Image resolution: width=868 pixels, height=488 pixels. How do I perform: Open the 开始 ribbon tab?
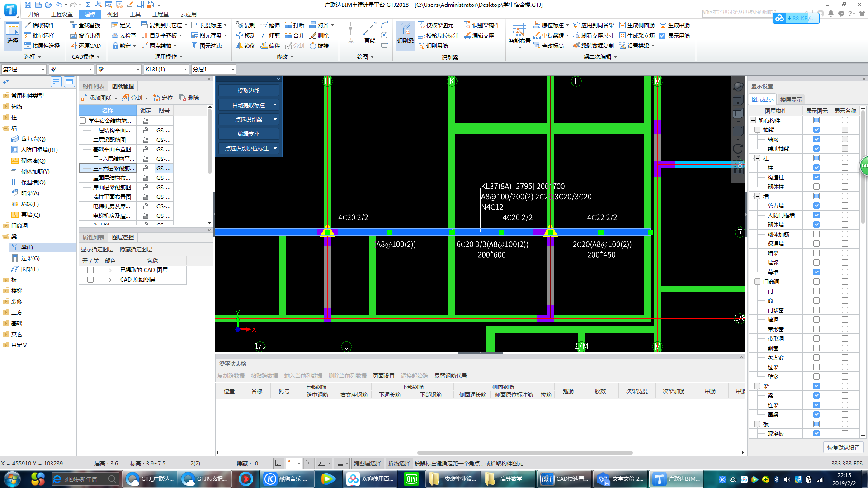tap(34, 14)
